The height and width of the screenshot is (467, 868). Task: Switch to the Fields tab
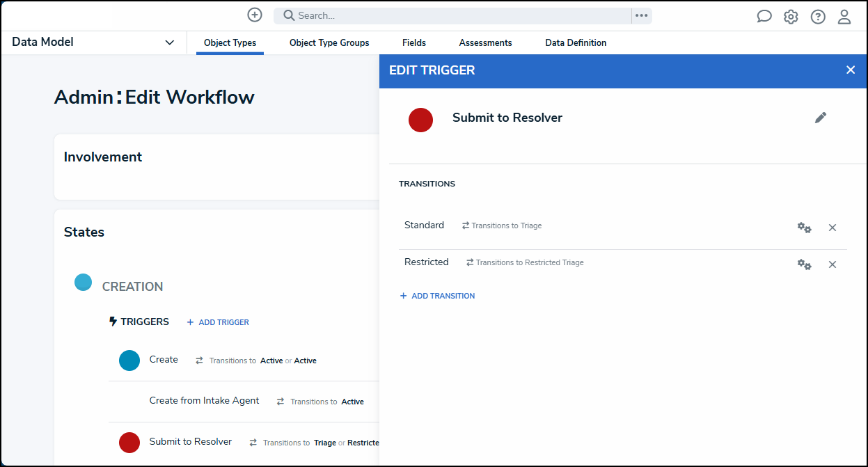pyautogui.click(x=414, y=42)
